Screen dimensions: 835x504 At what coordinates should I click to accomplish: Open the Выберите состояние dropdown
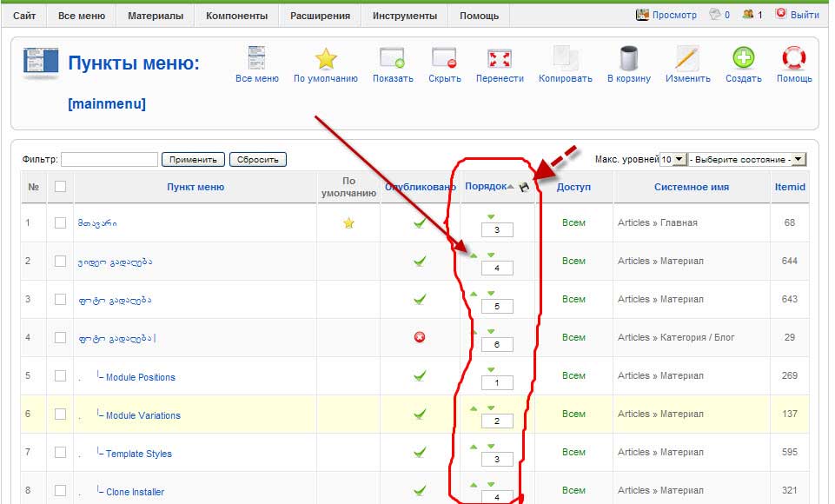[x=746, y=159]
